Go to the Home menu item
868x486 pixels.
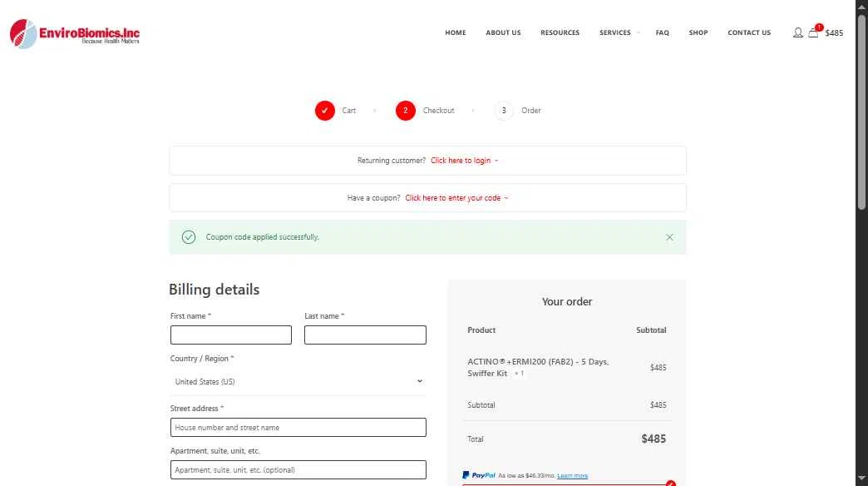click(456, 32)
